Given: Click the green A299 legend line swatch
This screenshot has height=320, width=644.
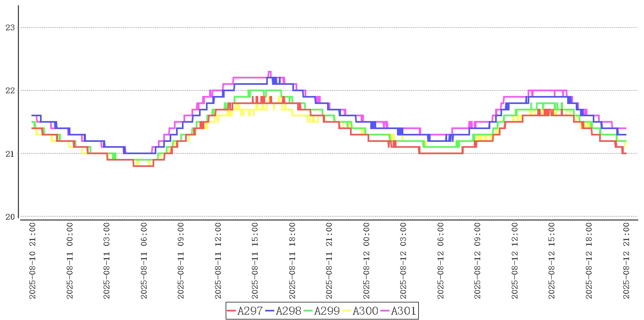Looking at the screenshot, I should coord(308,311).
